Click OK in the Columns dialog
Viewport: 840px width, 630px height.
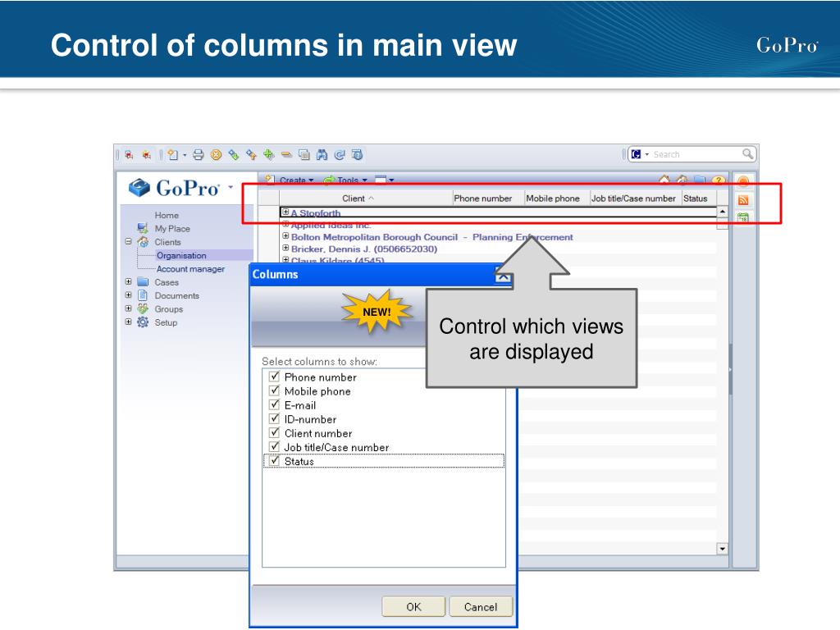click(413, 606)
